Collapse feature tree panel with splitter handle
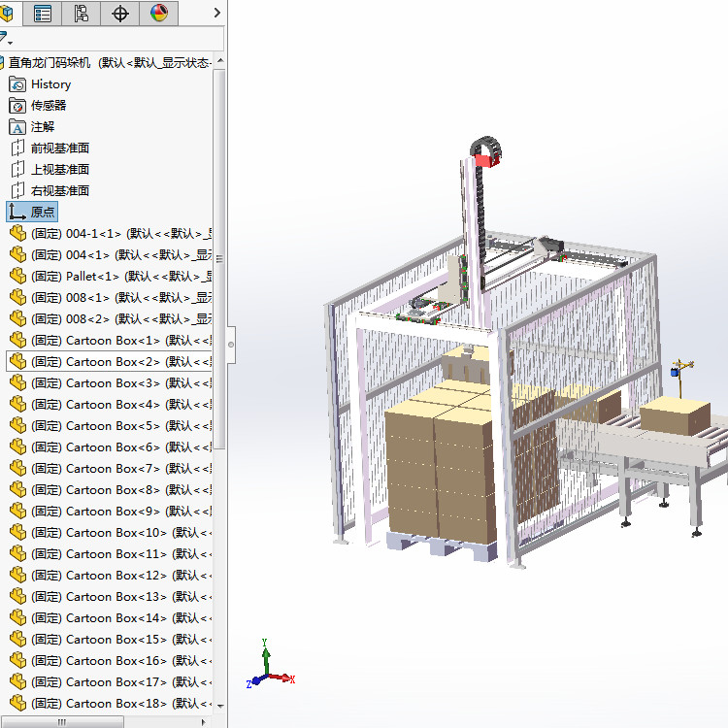This screenshot has height=728, width=728. tap(231, 344)
